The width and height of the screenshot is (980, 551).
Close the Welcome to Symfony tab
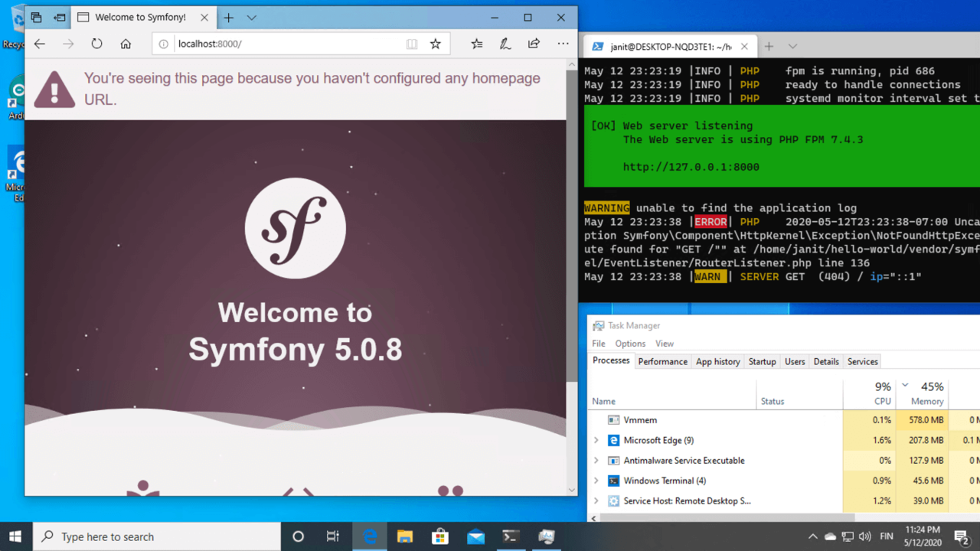204,18
